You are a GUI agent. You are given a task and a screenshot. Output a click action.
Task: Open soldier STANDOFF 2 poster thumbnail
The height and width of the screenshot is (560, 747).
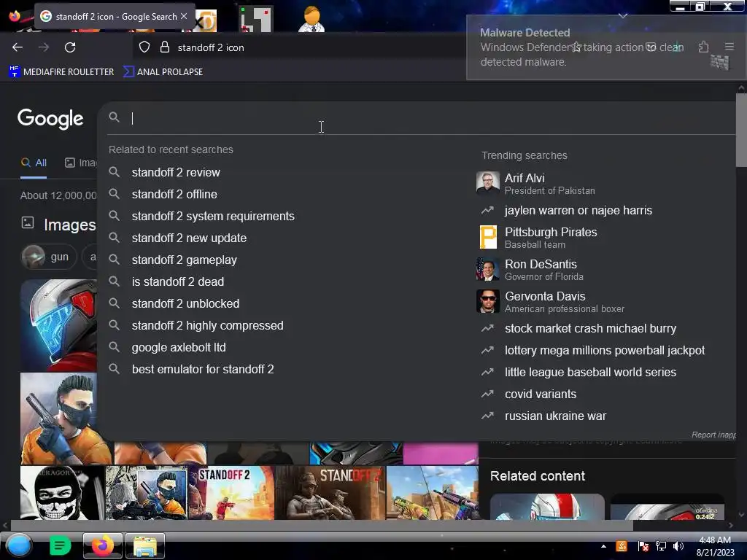[330, 493]
